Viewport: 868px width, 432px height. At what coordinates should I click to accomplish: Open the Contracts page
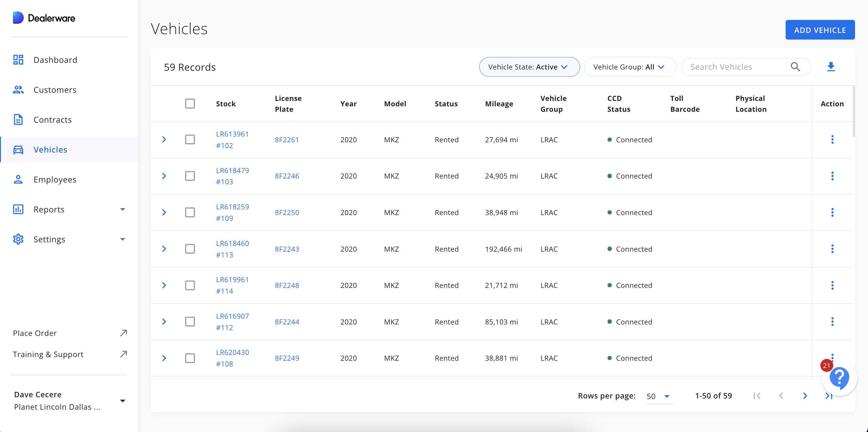53,119
